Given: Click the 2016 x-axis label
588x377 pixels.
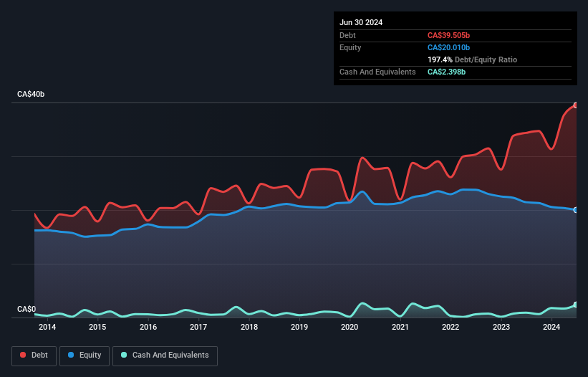Looking at the screenshot, I should [148, 327].
